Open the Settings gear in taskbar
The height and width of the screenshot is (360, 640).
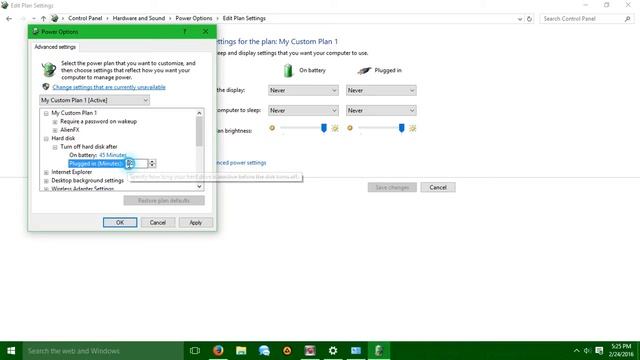pyautogui.click(x=333, y=350)
